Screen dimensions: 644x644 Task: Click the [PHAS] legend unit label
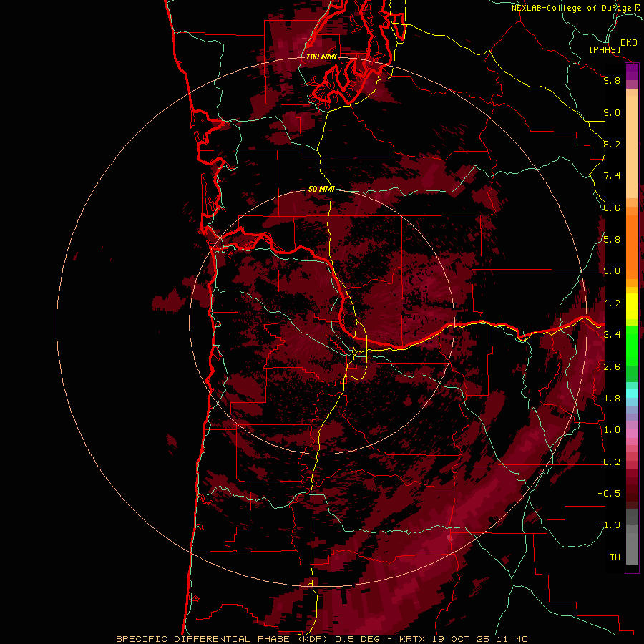coord(605,49)
